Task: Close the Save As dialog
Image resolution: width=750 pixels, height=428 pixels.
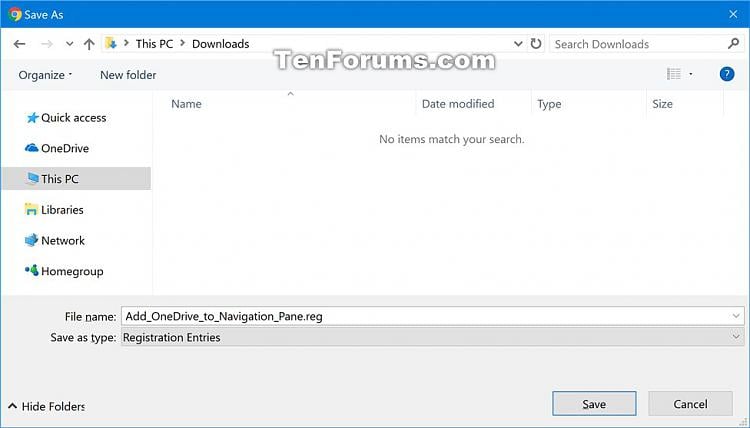Action: click(733, 14)
